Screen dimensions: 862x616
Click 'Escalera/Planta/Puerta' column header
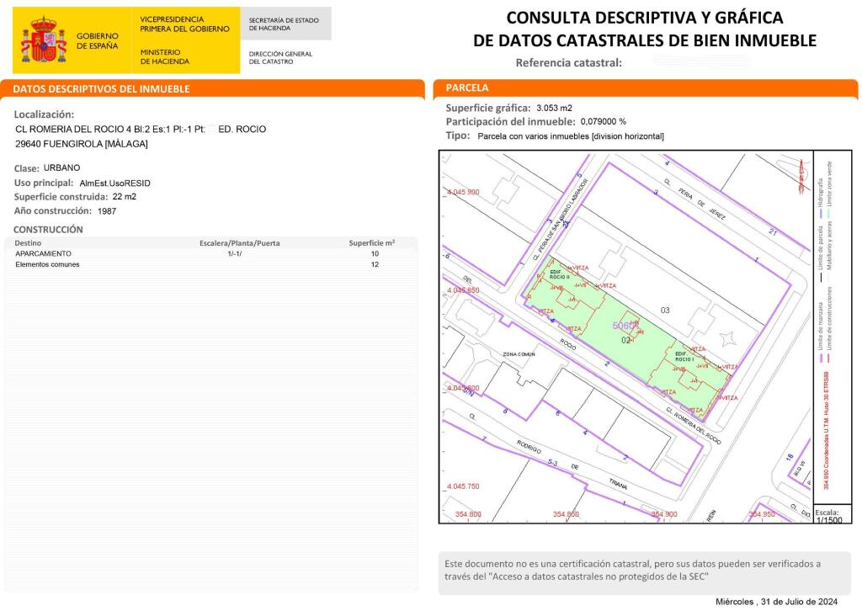tap(240, 243)
